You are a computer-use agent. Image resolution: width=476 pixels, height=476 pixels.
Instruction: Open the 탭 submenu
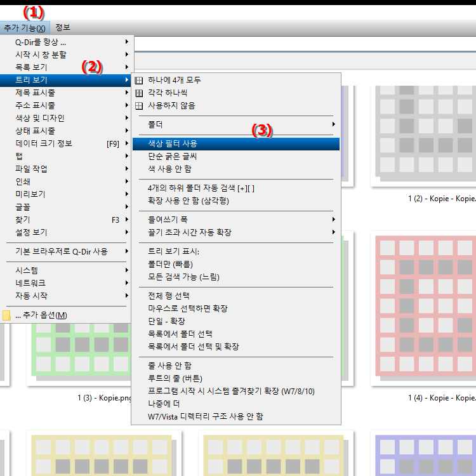click(65, 156)
